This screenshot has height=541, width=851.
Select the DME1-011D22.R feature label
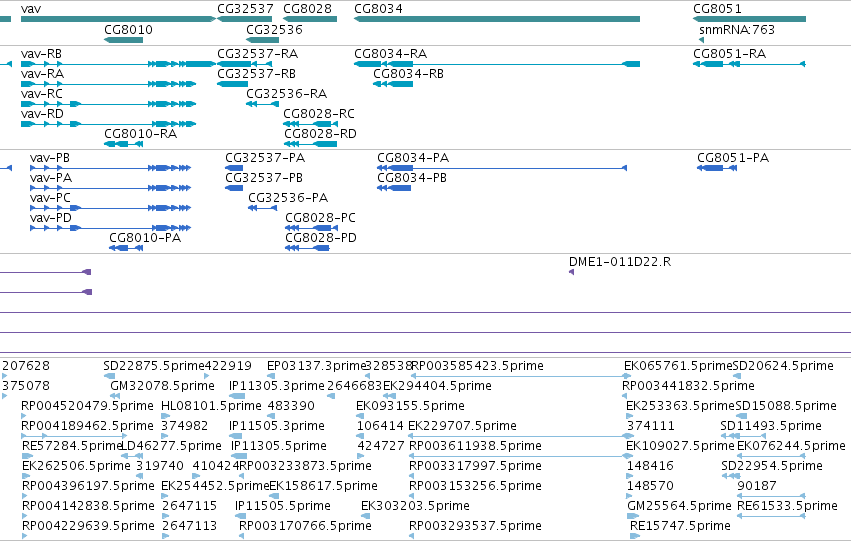(620, 262)
